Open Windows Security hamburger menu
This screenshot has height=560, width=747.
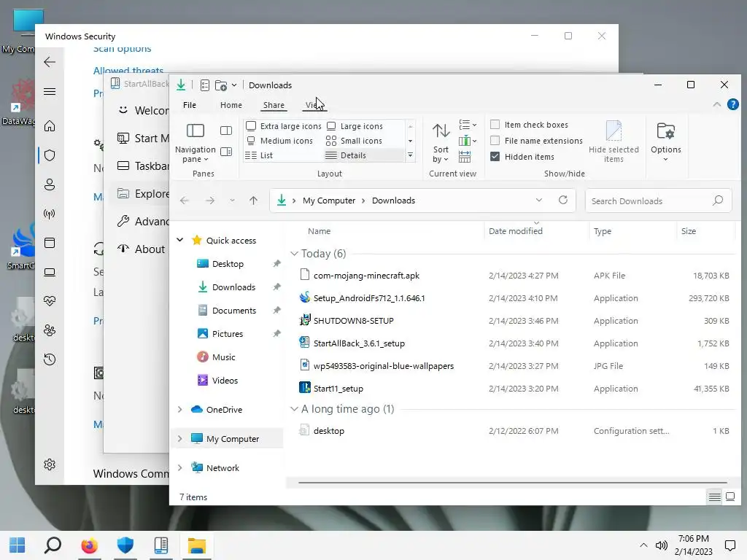pyautogui.click(x=50, y=91)
